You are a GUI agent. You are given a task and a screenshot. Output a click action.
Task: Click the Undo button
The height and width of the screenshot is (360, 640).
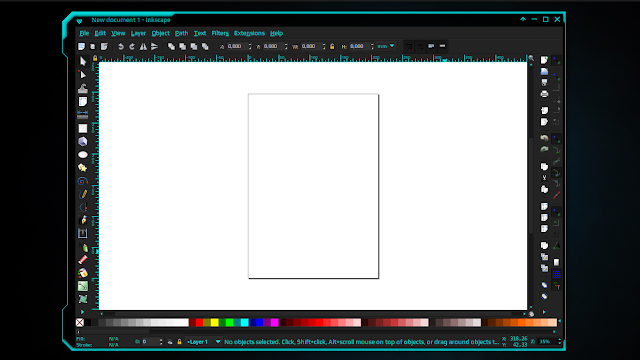120,47
